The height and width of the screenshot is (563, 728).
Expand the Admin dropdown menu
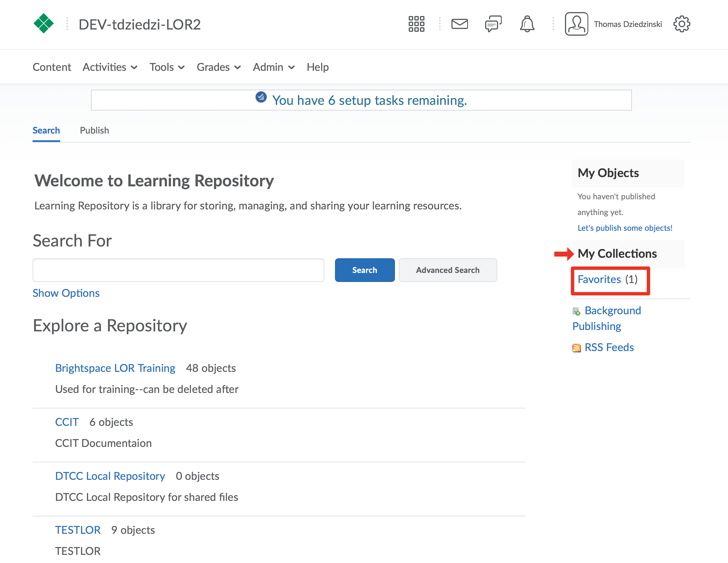click(274, 67)
